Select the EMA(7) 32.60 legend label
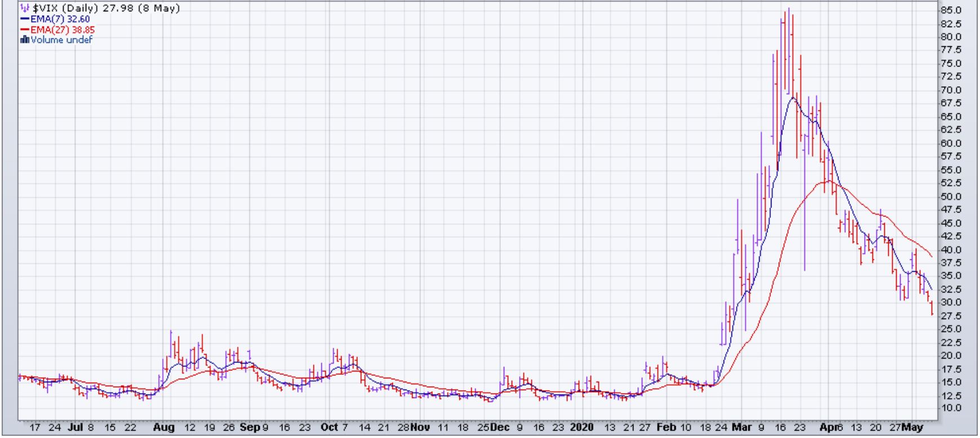This screenshot has width=980, height=438. pyautogui.click(x=60, y=19)
